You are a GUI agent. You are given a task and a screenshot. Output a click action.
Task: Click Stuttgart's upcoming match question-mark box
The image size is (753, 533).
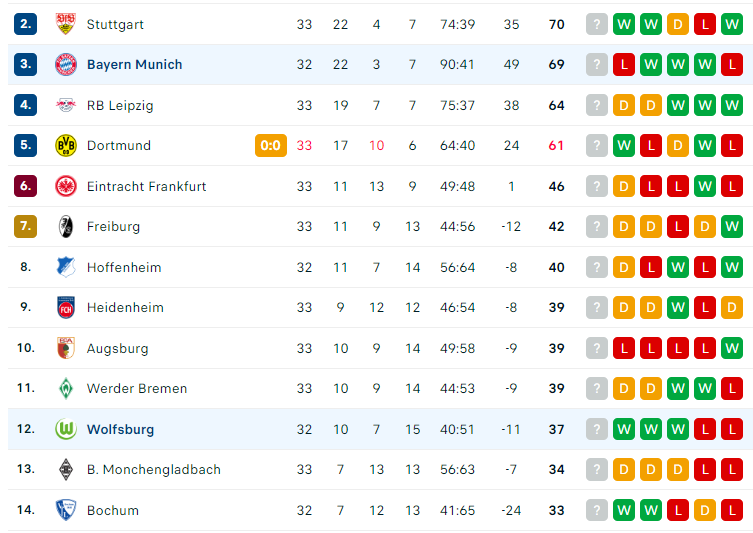[597, 24]
